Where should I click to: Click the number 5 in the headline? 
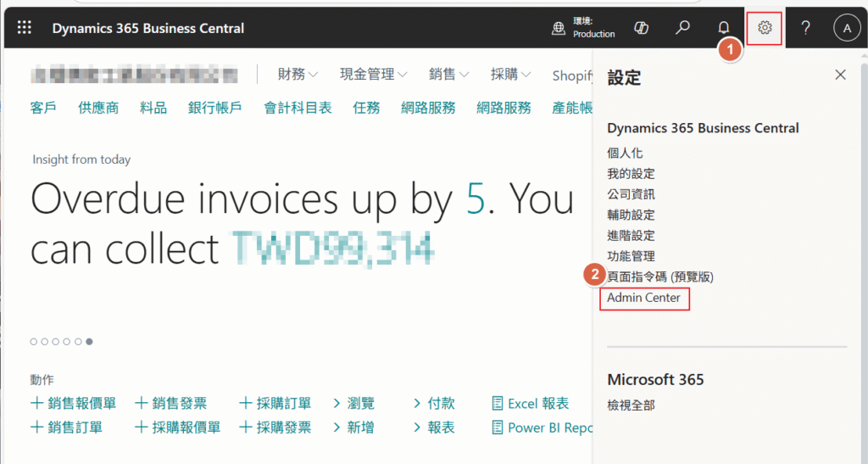click(x=476, y=198)
